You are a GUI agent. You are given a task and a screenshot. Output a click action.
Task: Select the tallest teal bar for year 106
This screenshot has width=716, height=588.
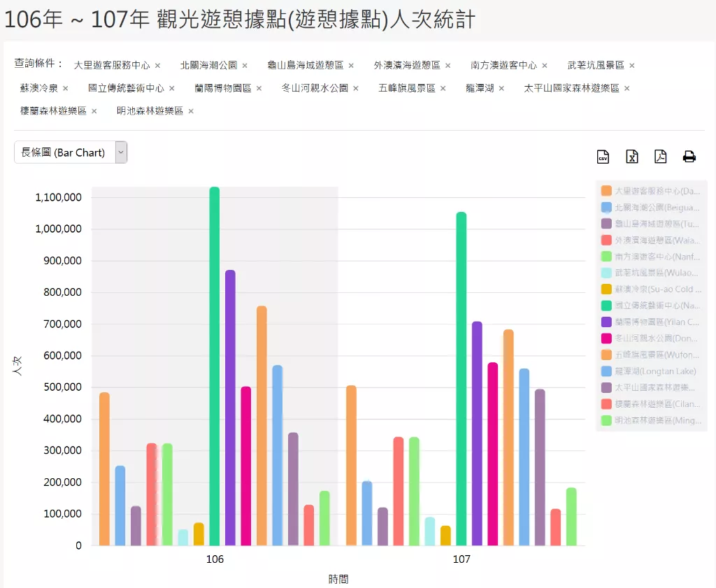tap(215, 366)
